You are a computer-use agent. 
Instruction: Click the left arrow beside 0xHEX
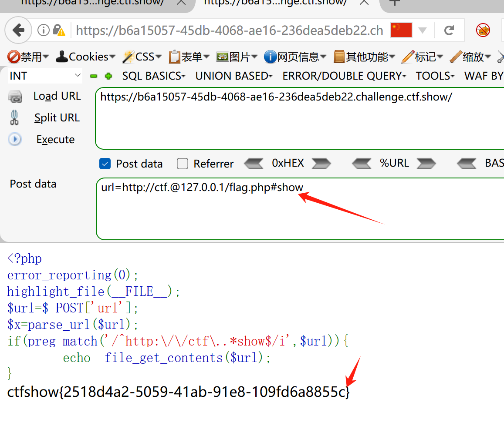[254, 164]
